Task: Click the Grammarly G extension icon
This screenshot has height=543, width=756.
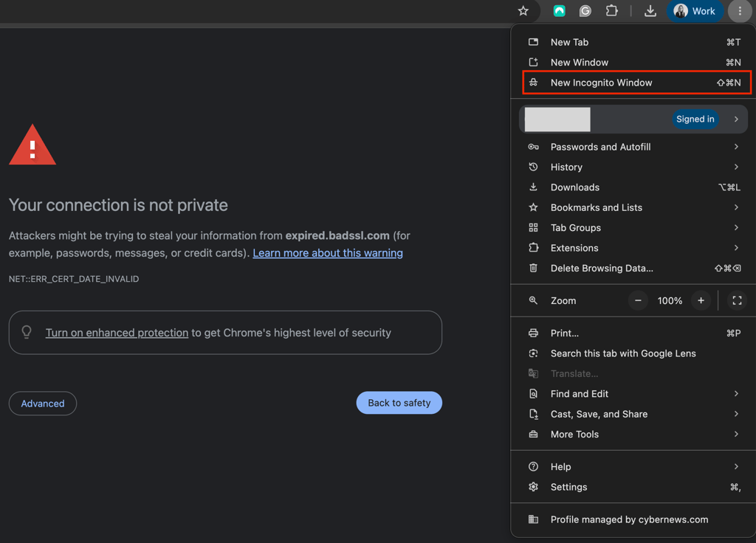Action: 585,10
